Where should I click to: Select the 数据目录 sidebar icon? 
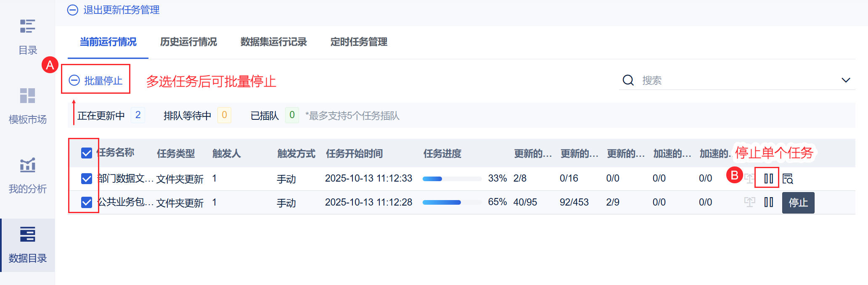[x=28, y=235]
